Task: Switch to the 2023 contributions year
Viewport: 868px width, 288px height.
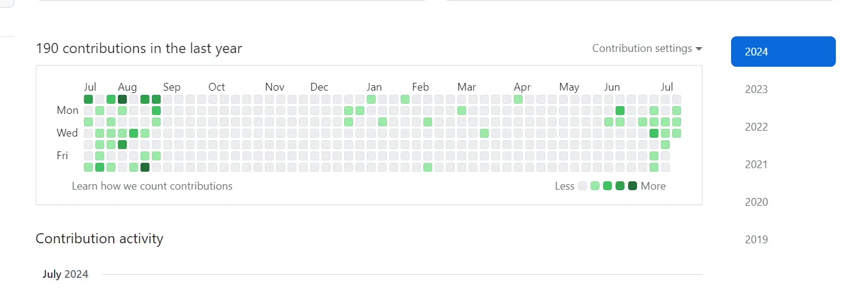Action: tap(756, 89)
